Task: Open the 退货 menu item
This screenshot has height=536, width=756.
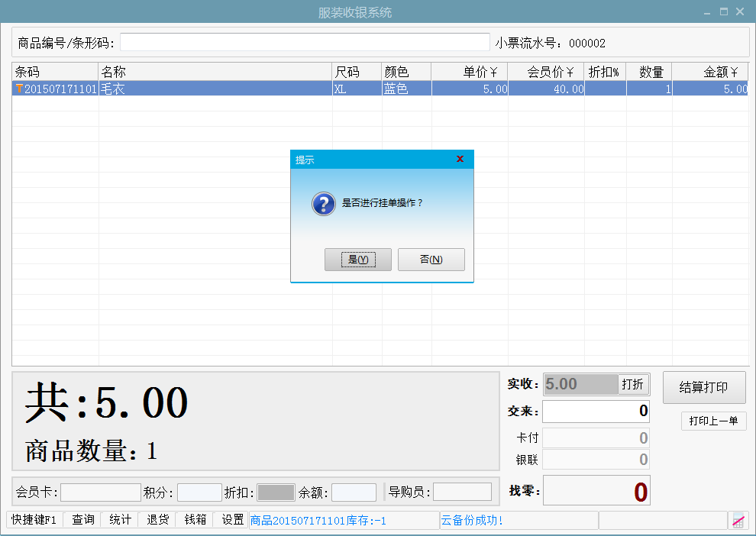Action: pyautogui.click(x=157, y=520)
